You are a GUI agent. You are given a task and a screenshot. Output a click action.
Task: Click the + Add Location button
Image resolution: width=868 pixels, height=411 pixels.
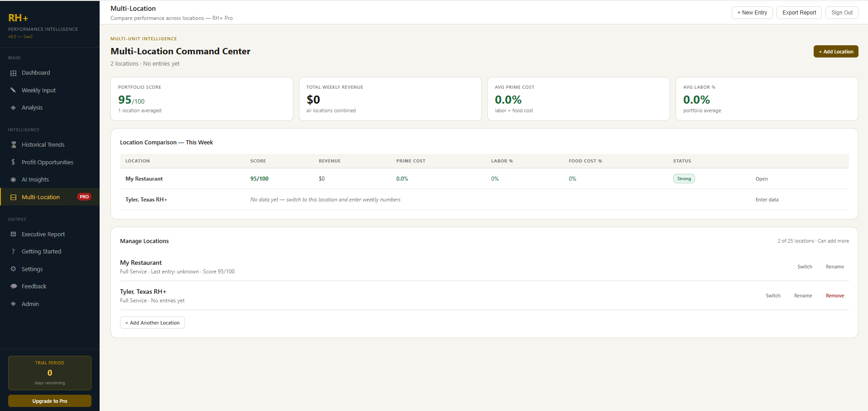pyautogui.click(x=836, y=52)
